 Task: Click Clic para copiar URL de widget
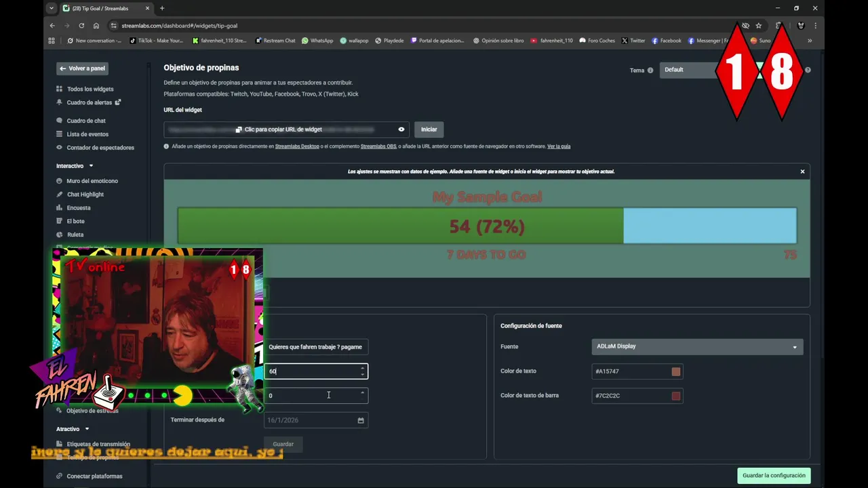click(283, 129)
